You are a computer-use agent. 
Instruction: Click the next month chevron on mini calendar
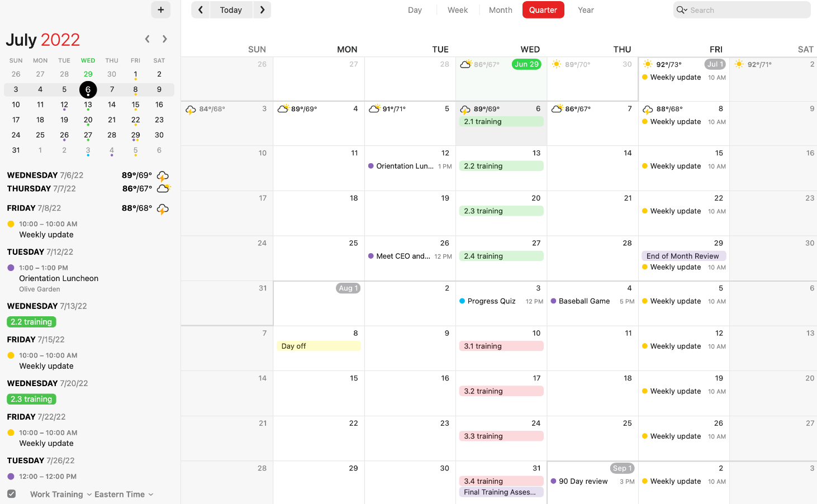click(x=164, y=39)
